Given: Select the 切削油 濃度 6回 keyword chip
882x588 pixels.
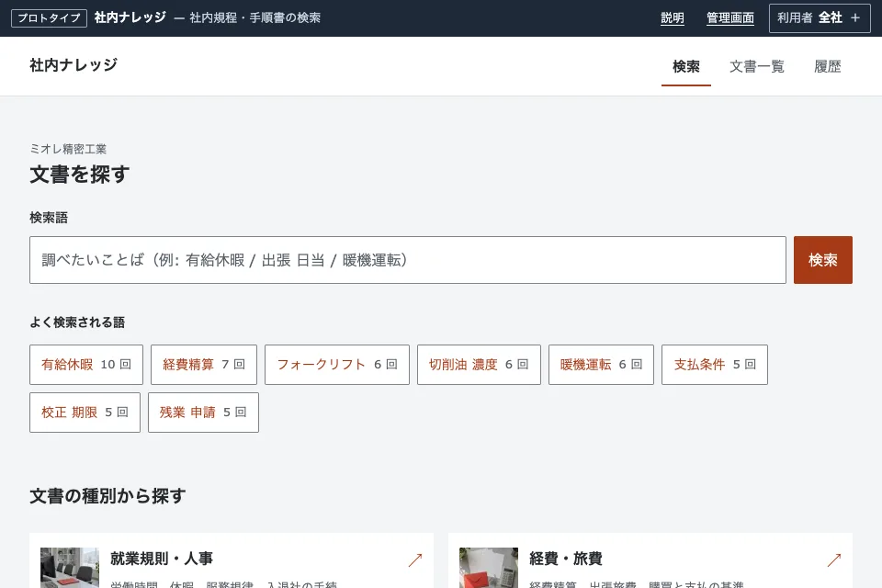Looking at the screenshot, I should click(479, 365).
